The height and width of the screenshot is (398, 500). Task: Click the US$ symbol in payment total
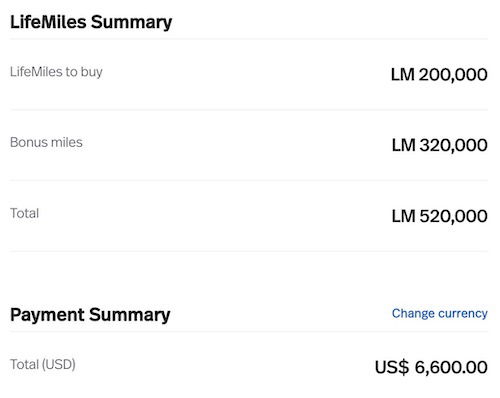[x=392, y=367]
